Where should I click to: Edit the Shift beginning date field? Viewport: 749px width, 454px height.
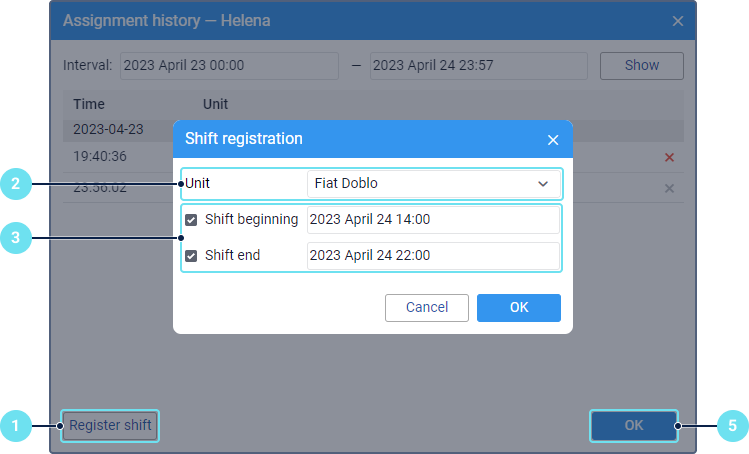click(x=432, y=220)
